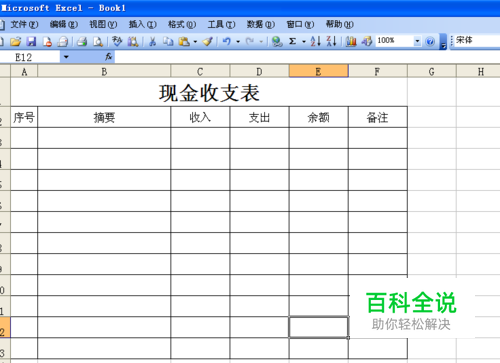Open the 100% zoom dropdown arrow
500x363 pixels.
coord(417,41)
